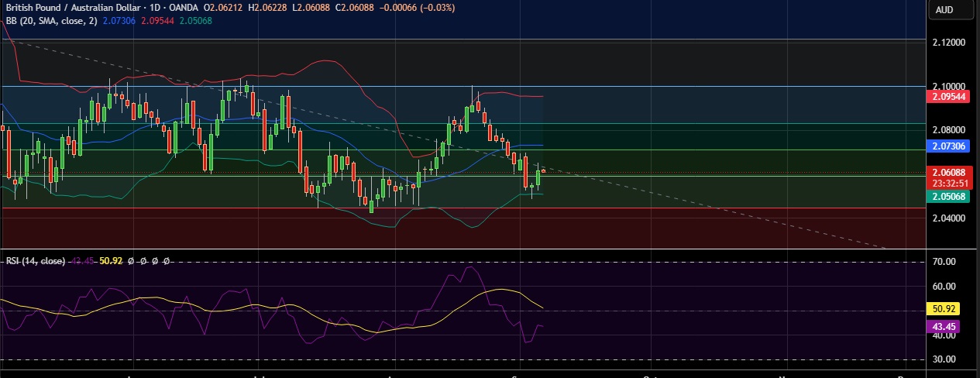Viewport: 980px width, 378px height.
Task: Select the BB (20, SMA, close, 2) legend
Action: click(x=48, y=21)
